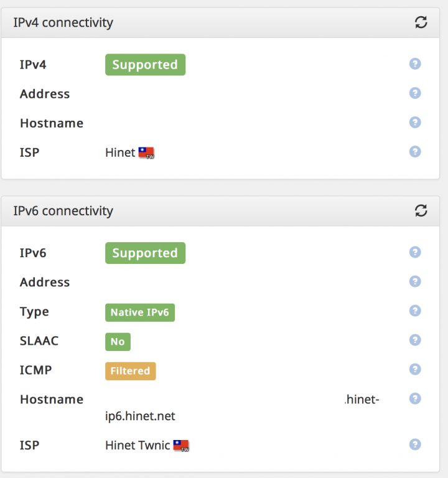This screenshot has height=478, width=448.
Task: Open help for IPv4 Supported row
Action: coord(415,63)
